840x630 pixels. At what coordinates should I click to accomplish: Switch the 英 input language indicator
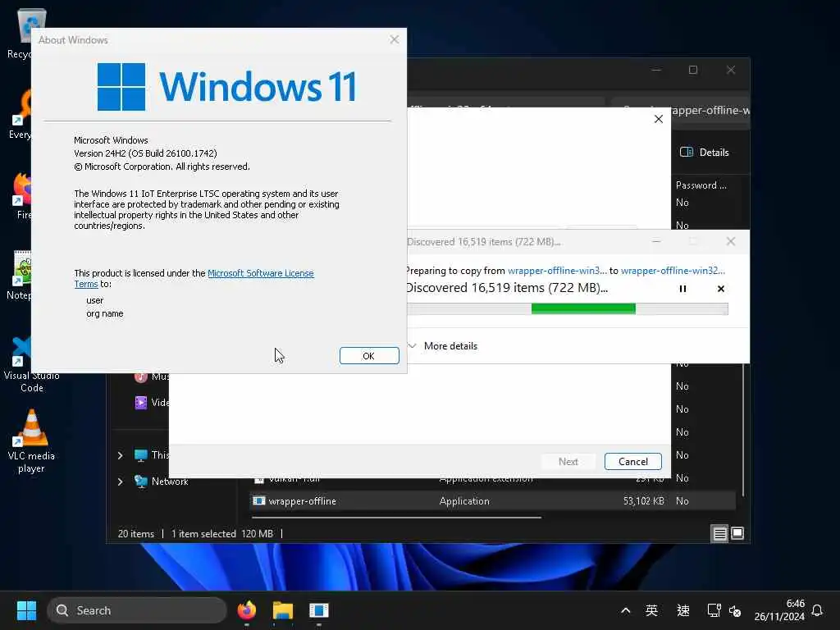(651, 610)
